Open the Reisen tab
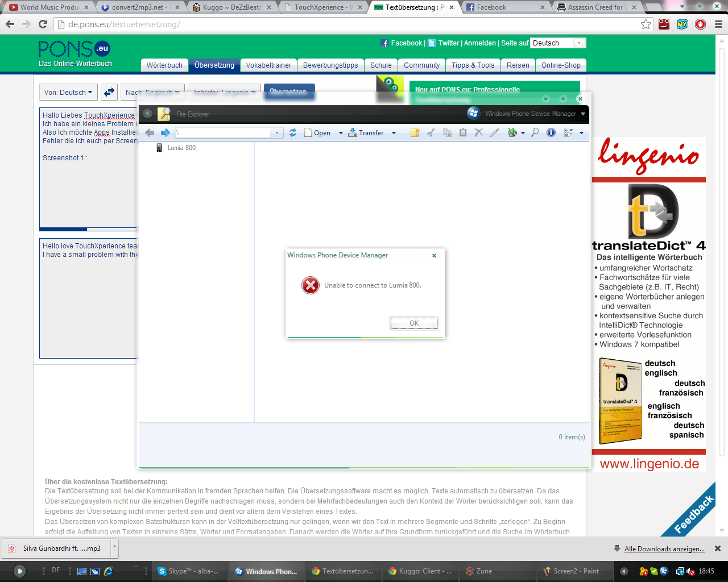Viewport: 728px width, 582px height. point(518,65)
